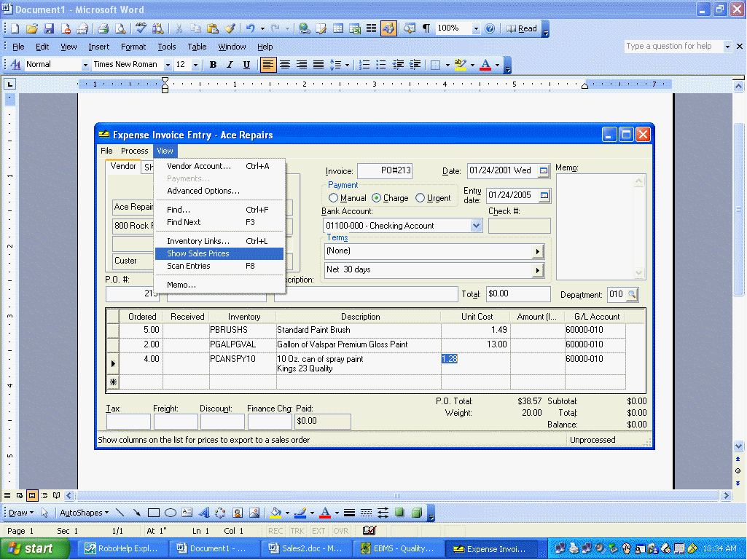The width and height of the screenshot is (747, 560).
Task: Open the Times New Roman font dropdown
Action: point(168,64)
